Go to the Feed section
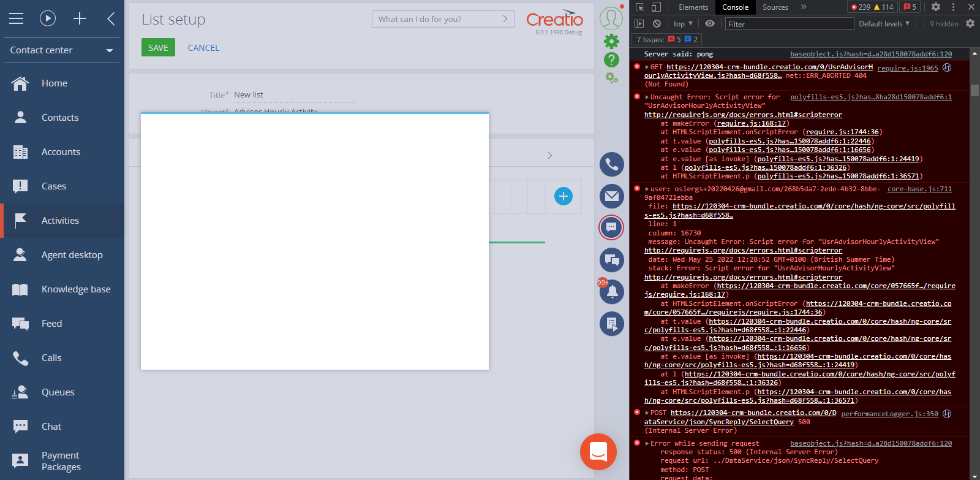980x480 pixels. click(x=62, y=324)
